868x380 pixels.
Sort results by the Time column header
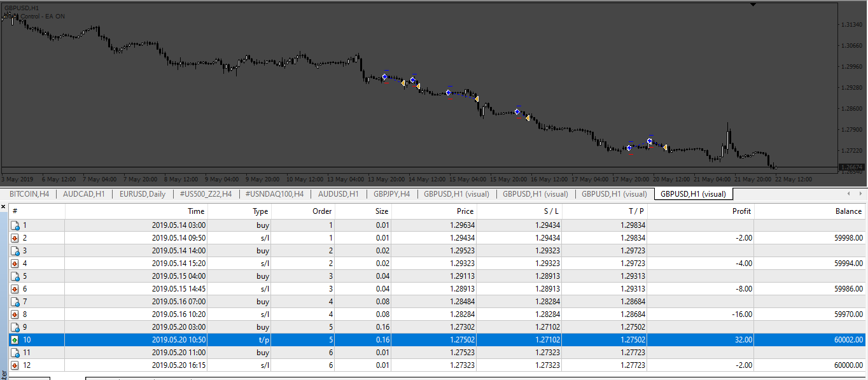136,211
